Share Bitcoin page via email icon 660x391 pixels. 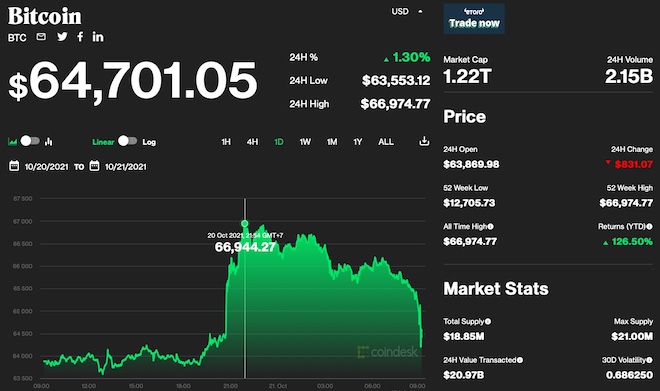(x=41, y=37)
